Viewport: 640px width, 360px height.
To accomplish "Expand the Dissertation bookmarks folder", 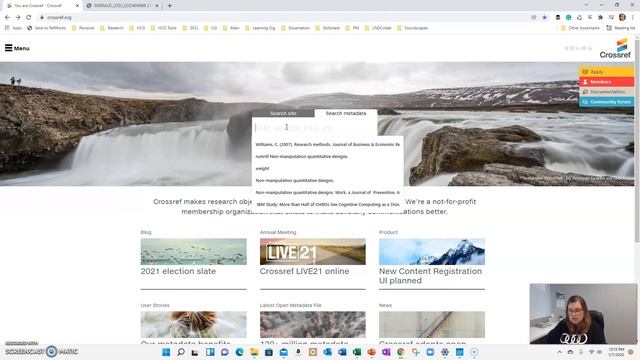I will pyautogui.click(x=295, y=28).
